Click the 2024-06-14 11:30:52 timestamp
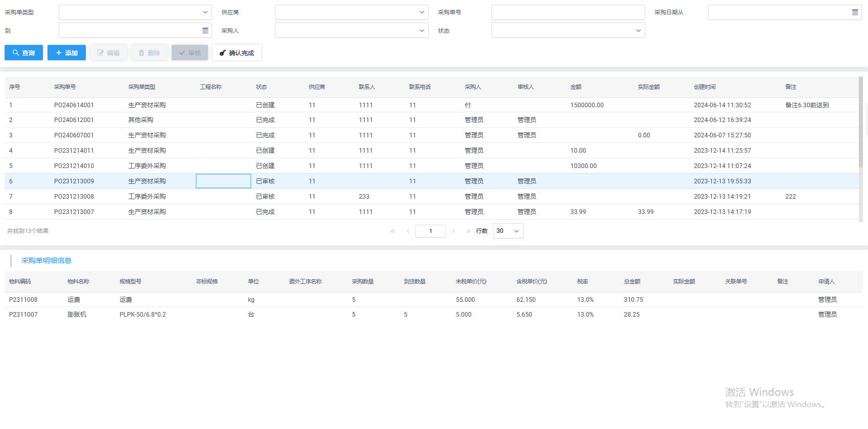 pyautogui.click(x=722, y=105)
